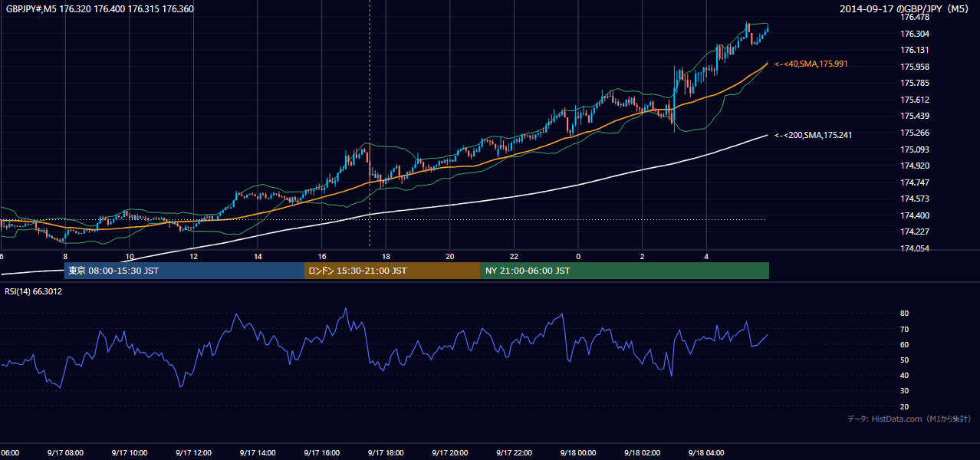This screenshot has width=980, height=460.
Task: Click the 9/17 12:00 date label
Action: tap(193, 453)
